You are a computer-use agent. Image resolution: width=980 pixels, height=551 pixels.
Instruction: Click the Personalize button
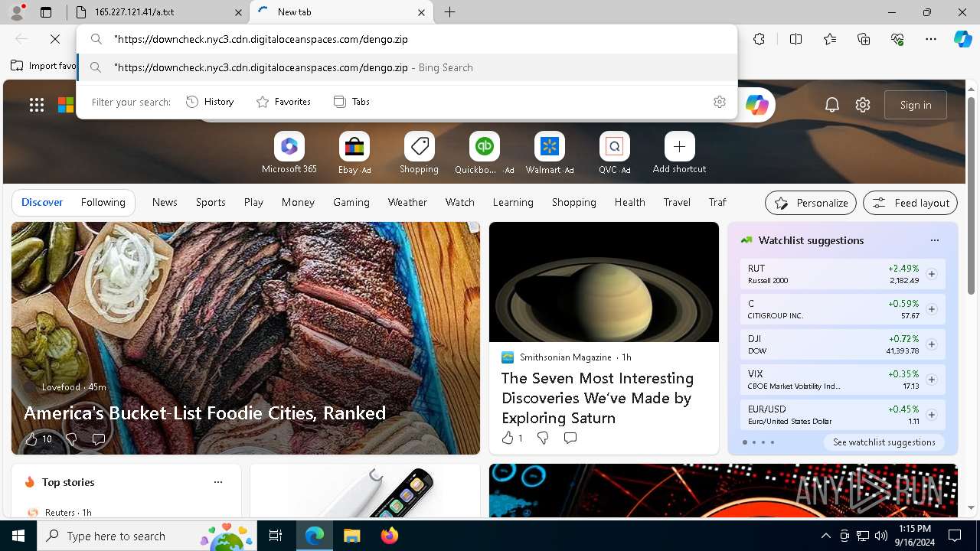pos(811,203)
